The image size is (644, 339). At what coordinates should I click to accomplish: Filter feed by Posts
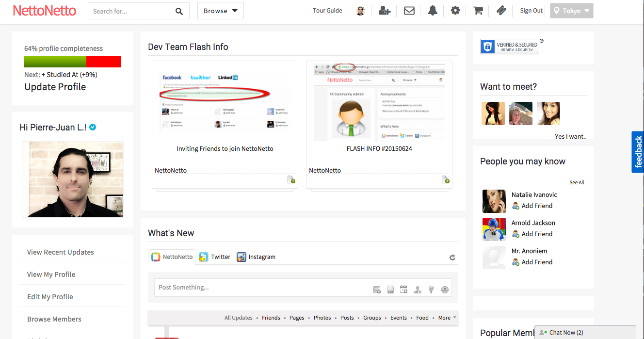coord(347,318)
